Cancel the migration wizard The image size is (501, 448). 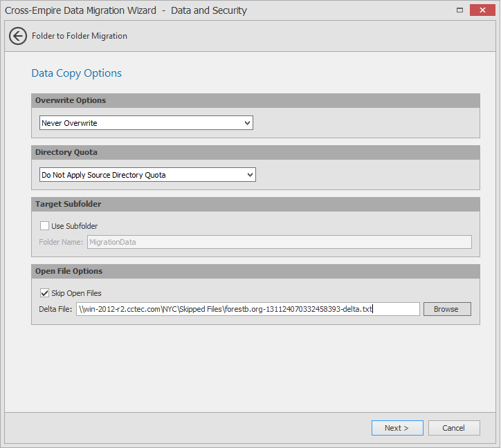454,428
